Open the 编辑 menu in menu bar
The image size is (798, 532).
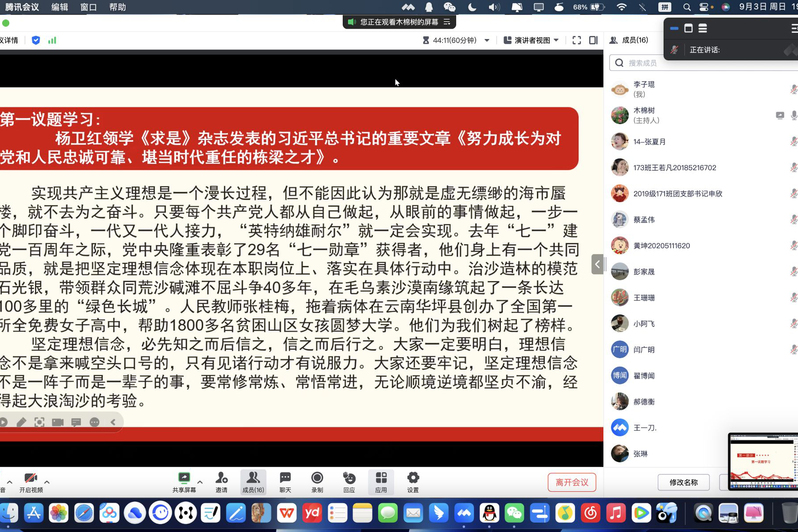pyautogui.click(x=60, y=7)
